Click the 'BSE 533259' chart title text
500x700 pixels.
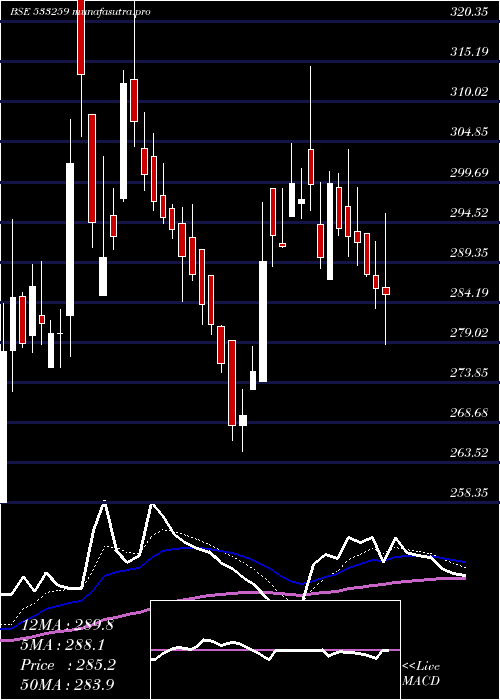[39, 12]
